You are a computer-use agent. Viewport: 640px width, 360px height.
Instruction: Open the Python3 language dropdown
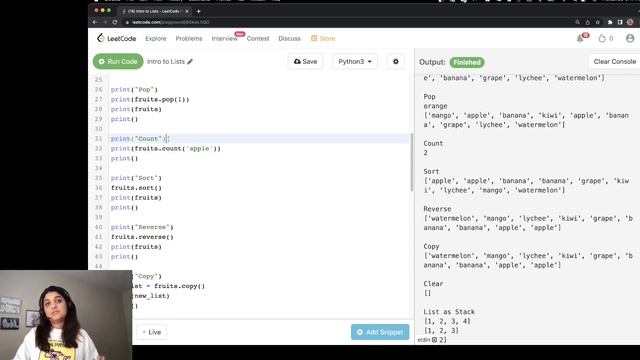355,62
